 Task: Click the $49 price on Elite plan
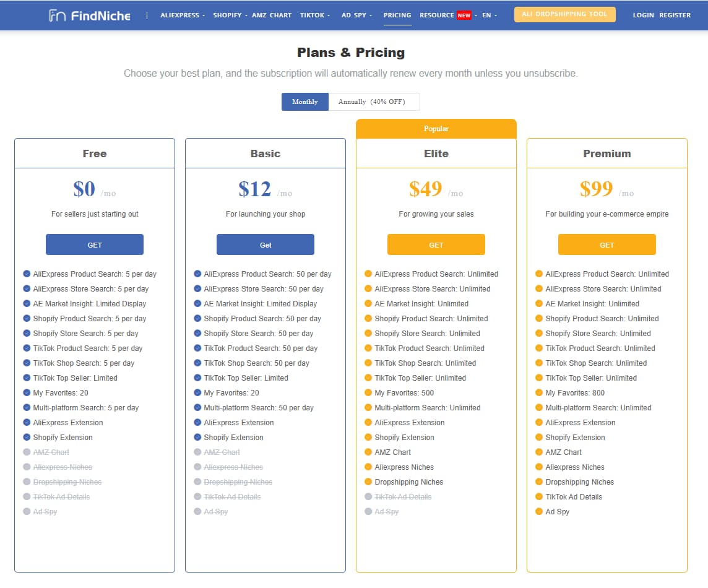pyautogui.click(x=425, y=189)
